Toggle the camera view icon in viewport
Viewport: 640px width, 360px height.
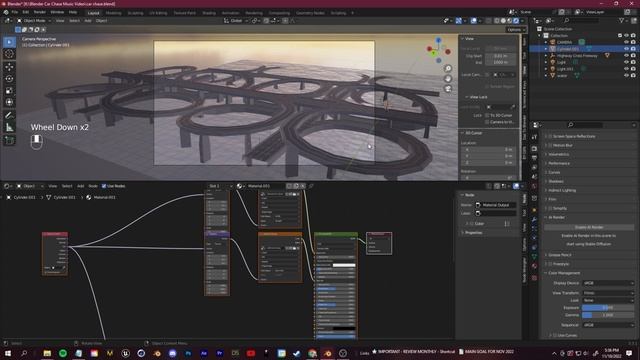[448, 89]
